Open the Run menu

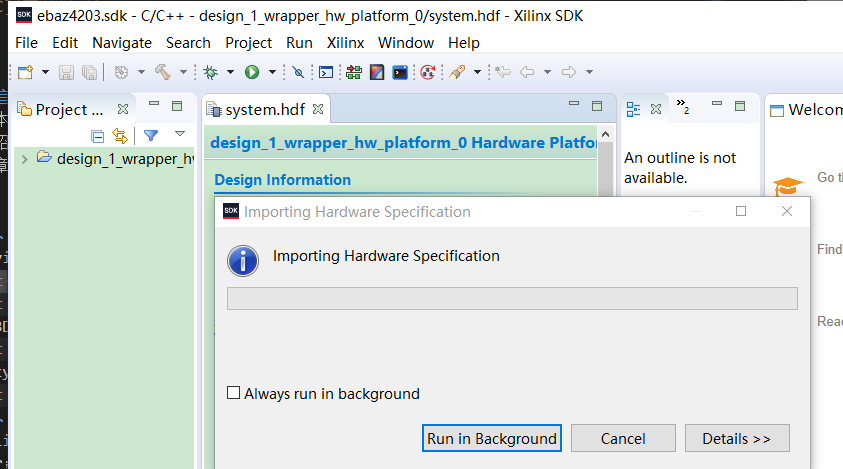pos(299,42)
